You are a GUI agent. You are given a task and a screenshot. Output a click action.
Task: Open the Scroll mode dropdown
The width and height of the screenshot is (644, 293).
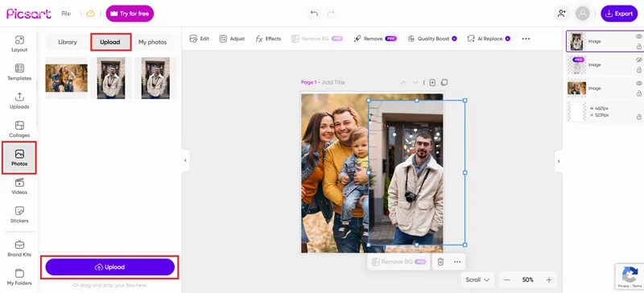click(477, 280)
